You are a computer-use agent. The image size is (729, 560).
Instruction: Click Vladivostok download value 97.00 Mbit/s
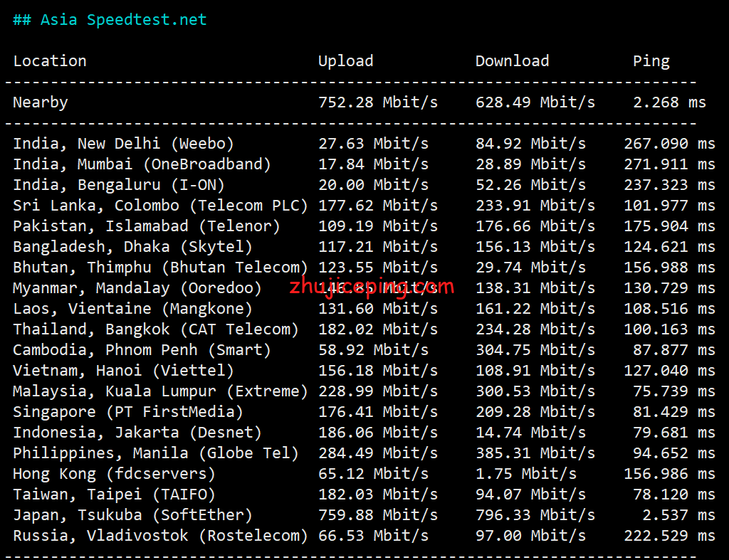point(530,536)
